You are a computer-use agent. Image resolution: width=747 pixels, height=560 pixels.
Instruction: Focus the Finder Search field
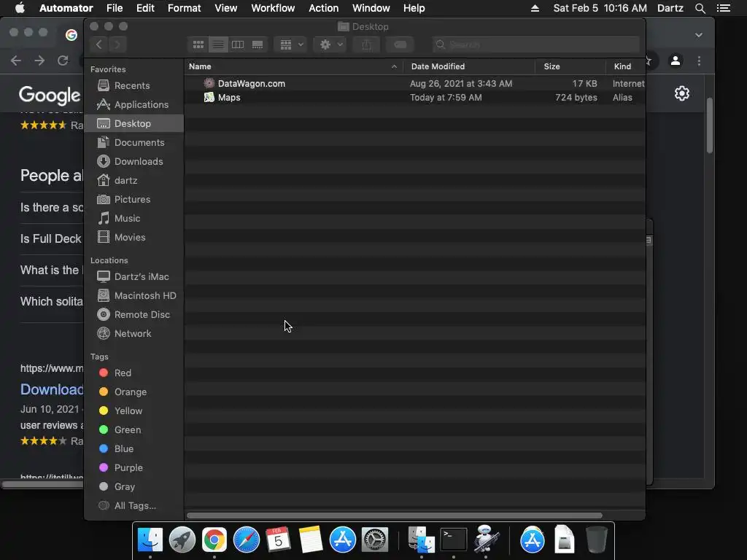[536, 44]
